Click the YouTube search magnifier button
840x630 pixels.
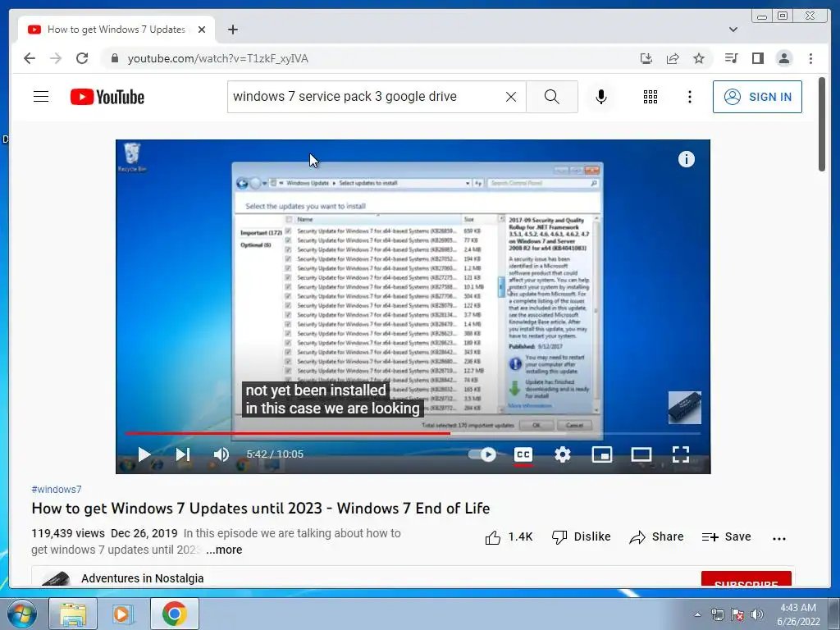[552, 97]
